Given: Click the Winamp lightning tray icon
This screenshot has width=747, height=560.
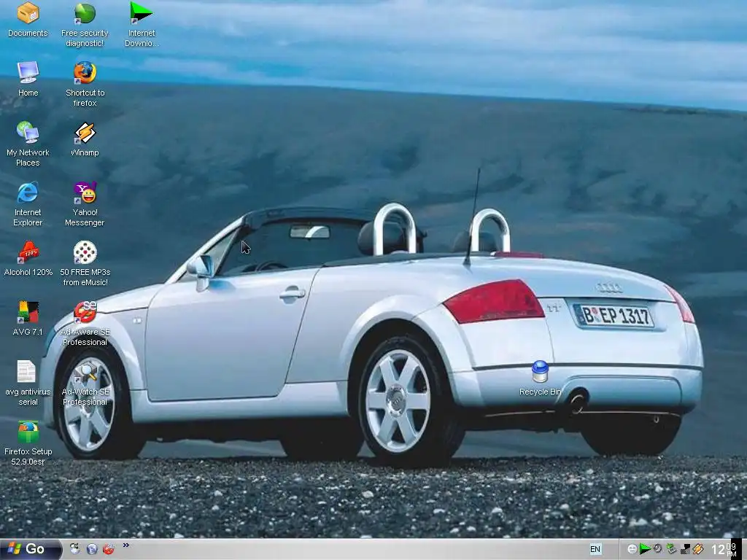Looking at the screenshot, I should (698, 549).
